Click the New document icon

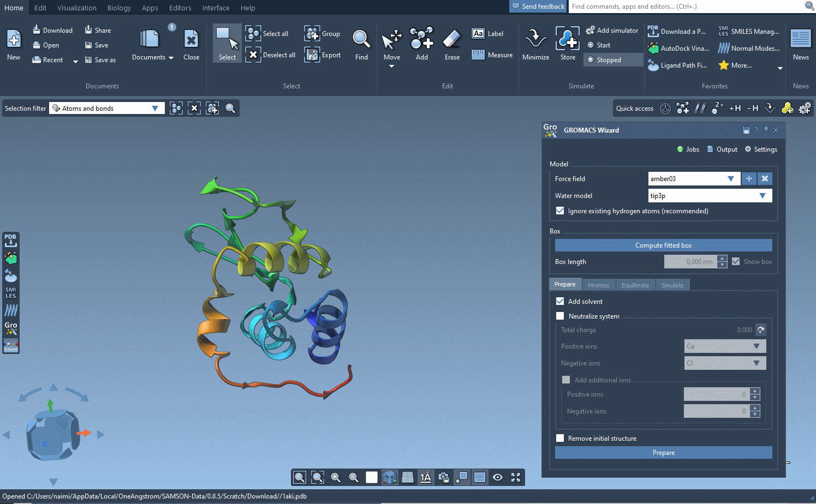(14, 44)
